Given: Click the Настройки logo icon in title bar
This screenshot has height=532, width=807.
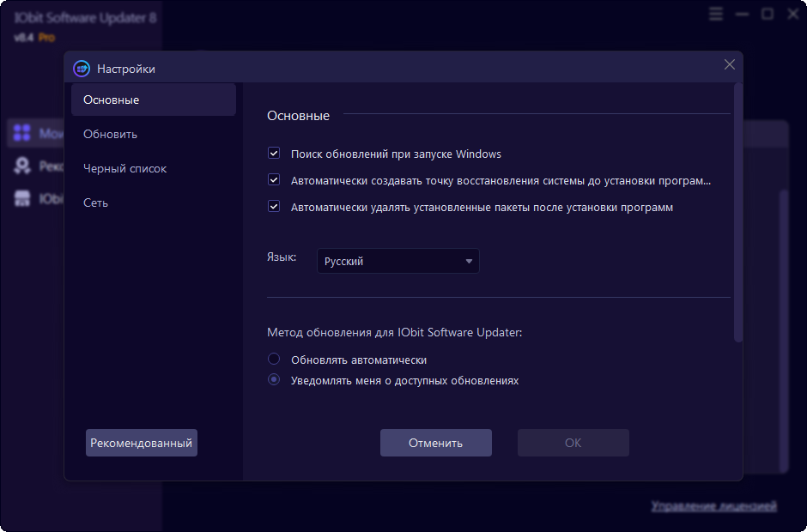Looking at the screenshot, I should coord(82,69).
